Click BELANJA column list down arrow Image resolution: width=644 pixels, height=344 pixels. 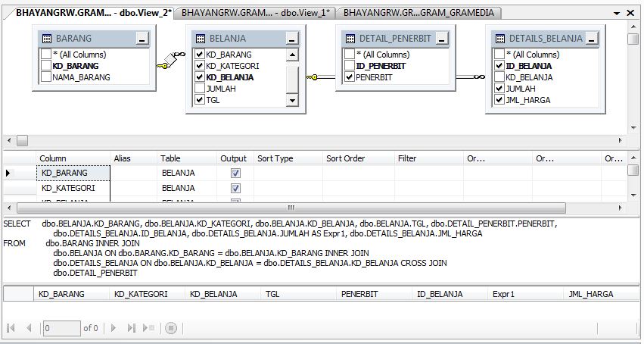coord(292,100)
